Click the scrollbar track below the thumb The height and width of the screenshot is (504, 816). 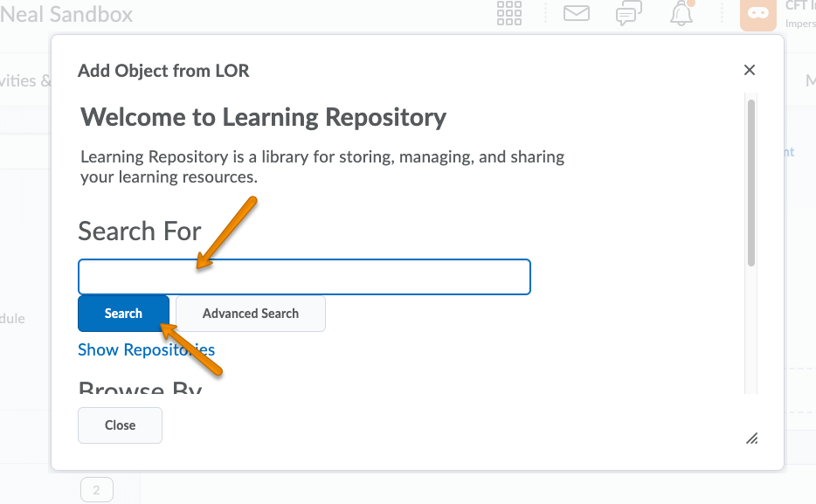(751, 332)
